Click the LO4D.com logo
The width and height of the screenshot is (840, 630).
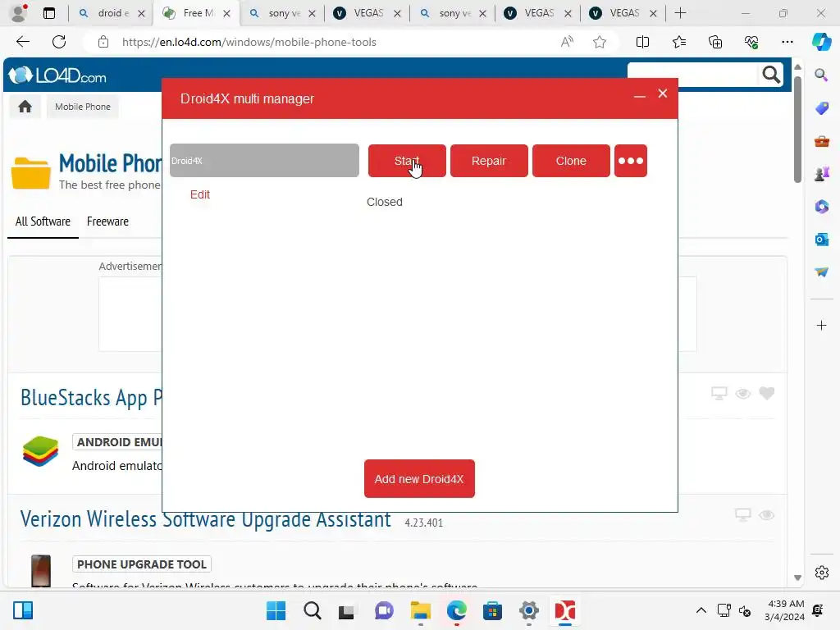(58, 75)
